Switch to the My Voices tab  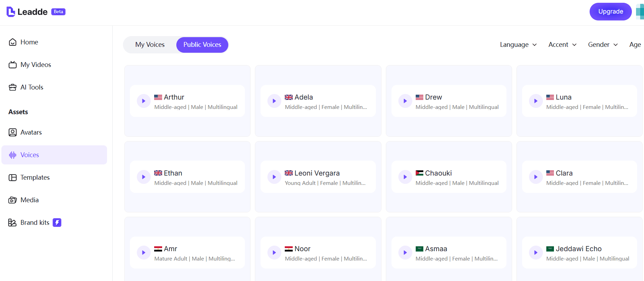tap(150, 44)
